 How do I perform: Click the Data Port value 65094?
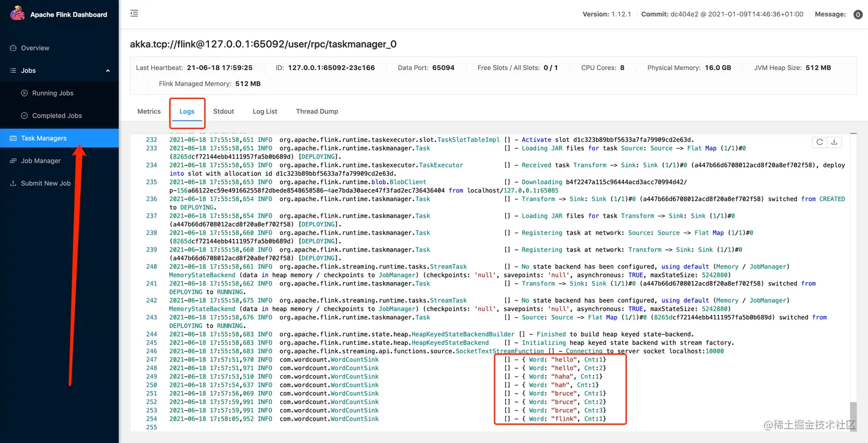click(x=443, y=68)
